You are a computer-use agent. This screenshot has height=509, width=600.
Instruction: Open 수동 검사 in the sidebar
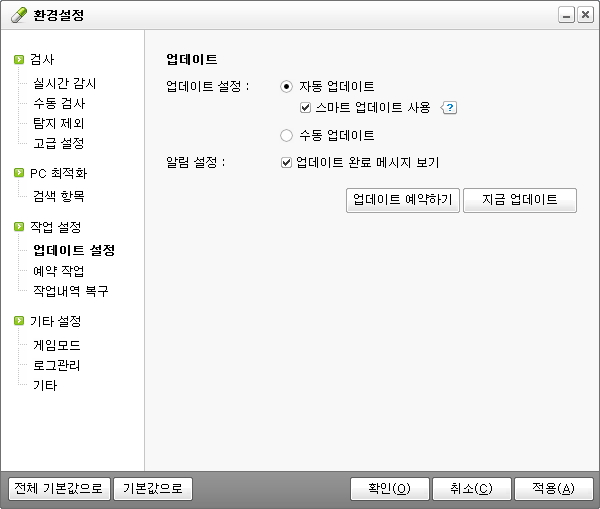pos(59,103)
